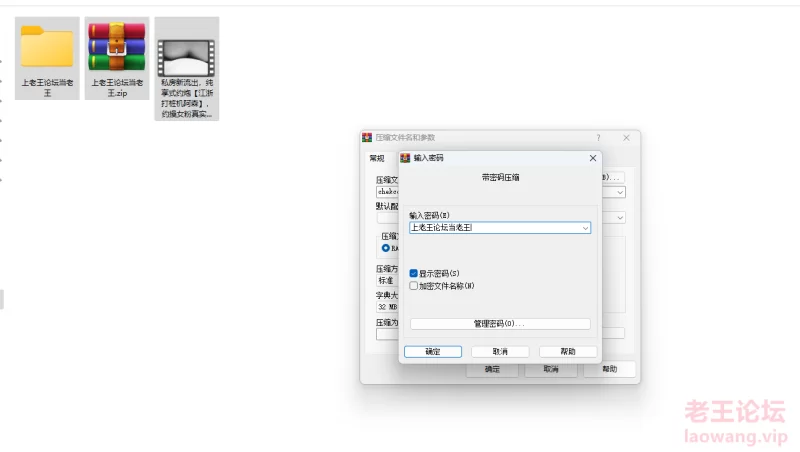800x452 pixels.
Task: Open the 32 MB dictionary size dropdown
Action: [x=387, y=307]
